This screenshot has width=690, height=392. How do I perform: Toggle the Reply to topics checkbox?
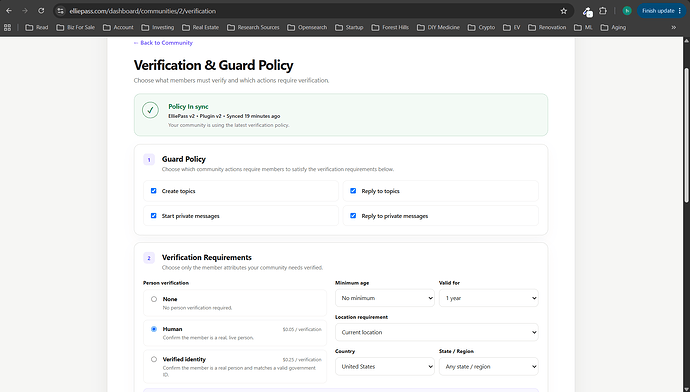(x=353, y=191)
